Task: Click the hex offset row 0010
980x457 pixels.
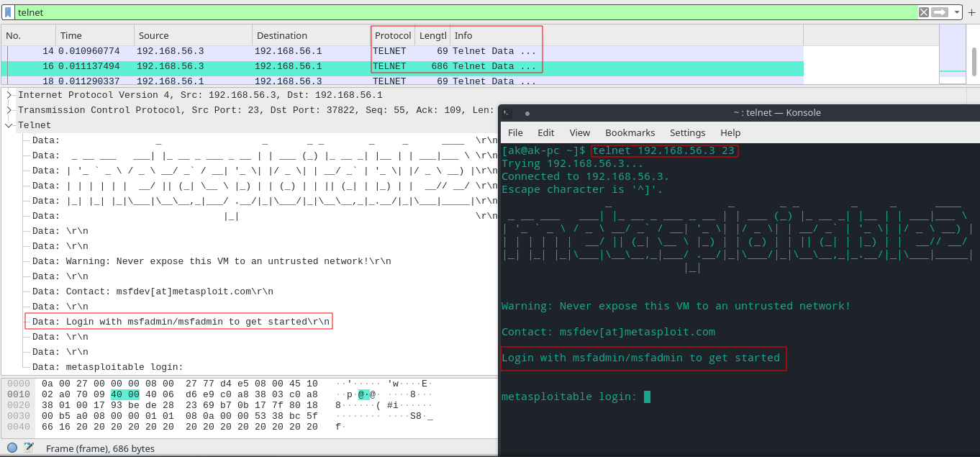Action: (x=19, y=394)
